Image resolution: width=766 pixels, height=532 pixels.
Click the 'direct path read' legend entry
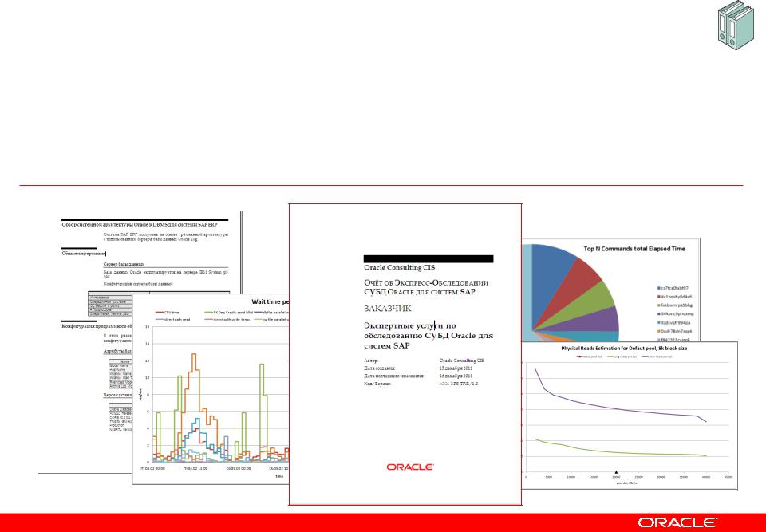[172, 320]
